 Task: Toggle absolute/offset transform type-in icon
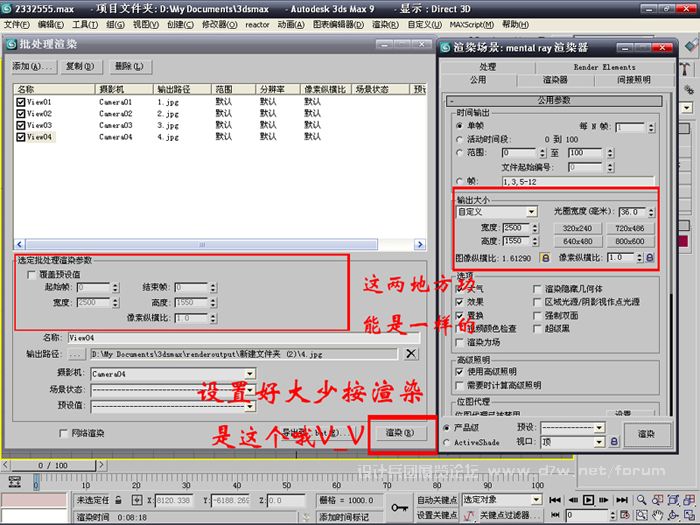137,500
